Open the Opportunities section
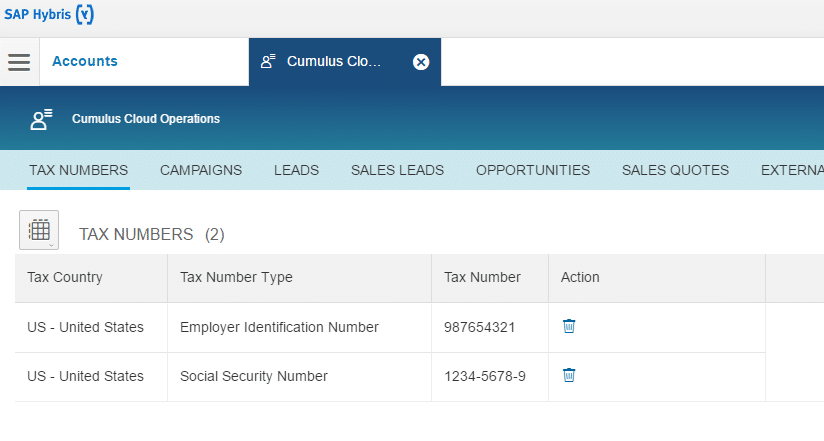 533,170
